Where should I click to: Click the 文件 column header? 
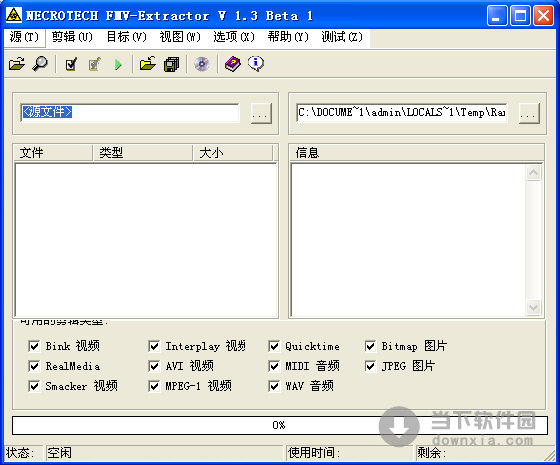tap(53, 153)
